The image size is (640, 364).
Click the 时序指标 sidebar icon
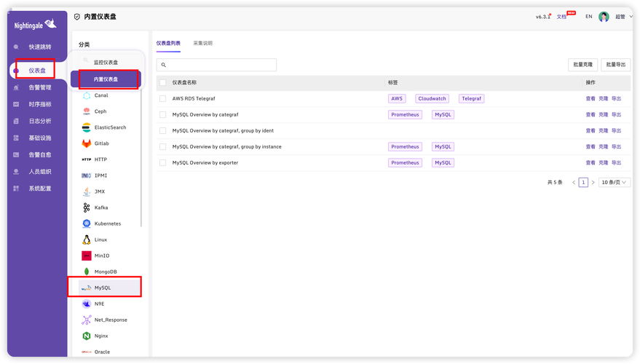tap(16, 104)
